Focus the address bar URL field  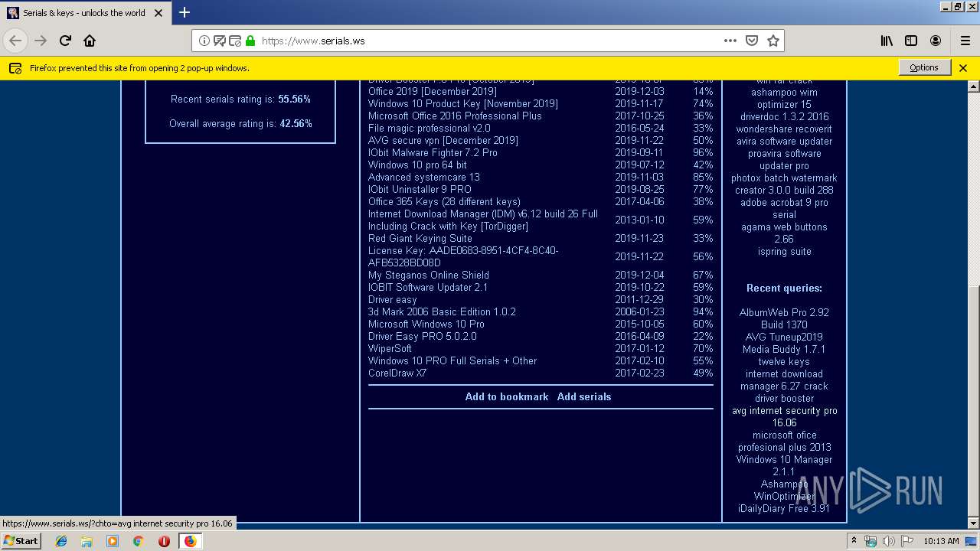(490, 41)
